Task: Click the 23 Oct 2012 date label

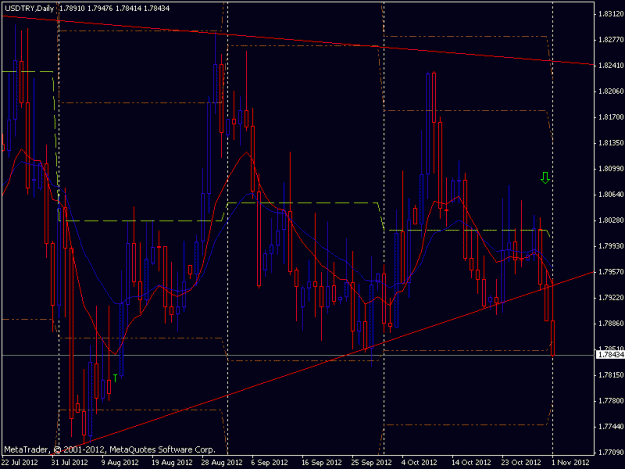Action: (x=521, y=462)
